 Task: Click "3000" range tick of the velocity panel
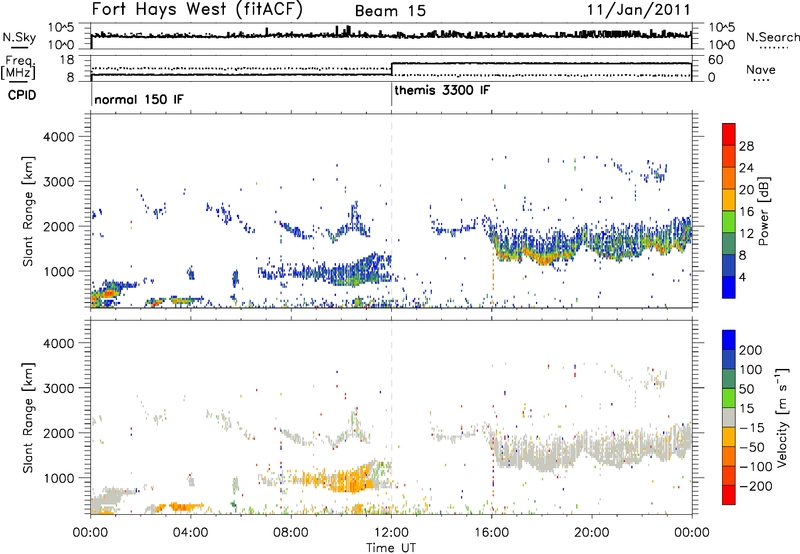point(58,388)
